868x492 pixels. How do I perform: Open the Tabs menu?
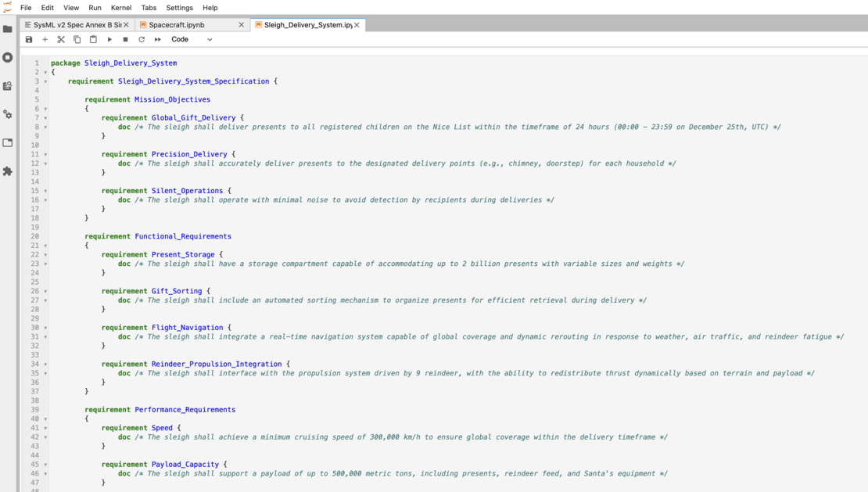(149, 8)
